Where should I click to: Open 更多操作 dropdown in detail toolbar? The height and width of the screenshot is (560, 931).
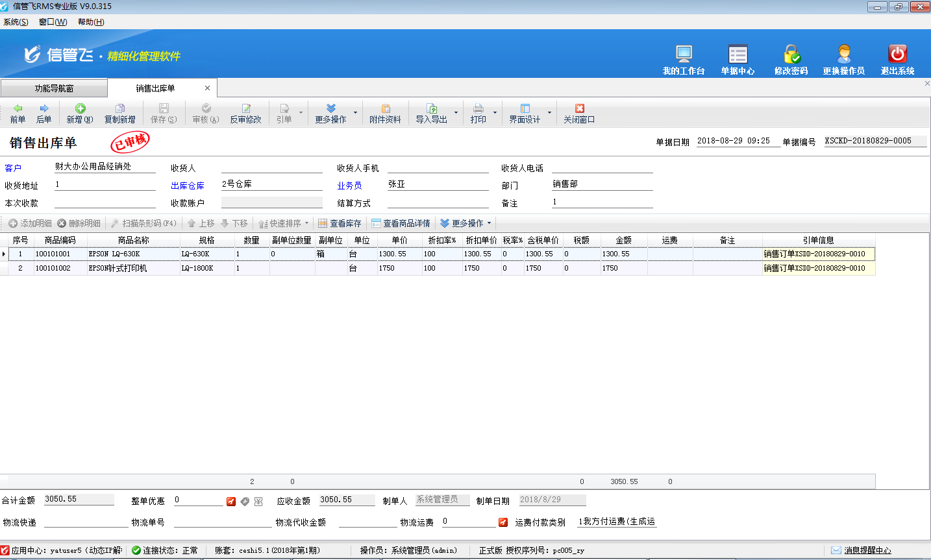pos(466,223)
